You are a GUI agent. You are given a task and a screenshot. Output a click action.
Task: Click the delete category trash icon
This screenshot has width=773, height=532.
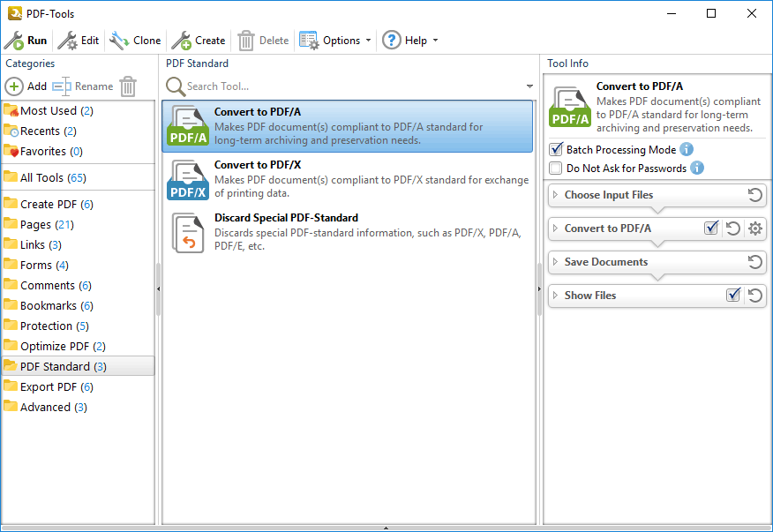pyautogui.click(x=128, y=86)
